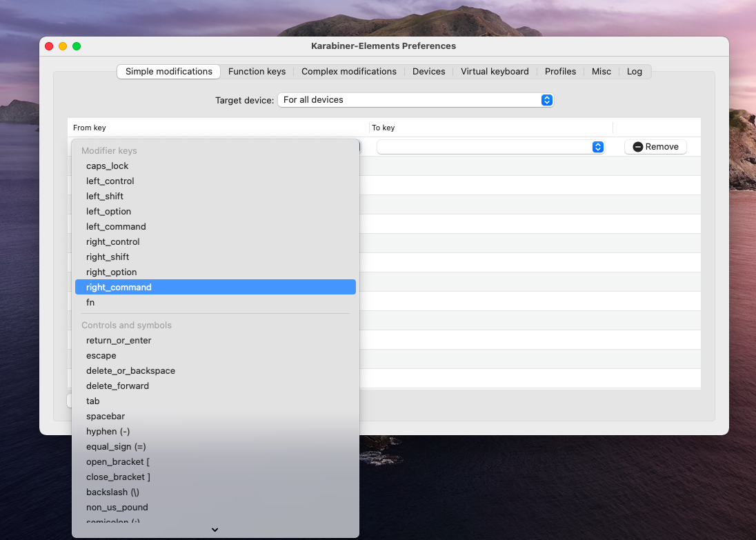The width and height of the screenshot is (756, 540).
Task: Select right_shift in the key list
Action: 215,257
